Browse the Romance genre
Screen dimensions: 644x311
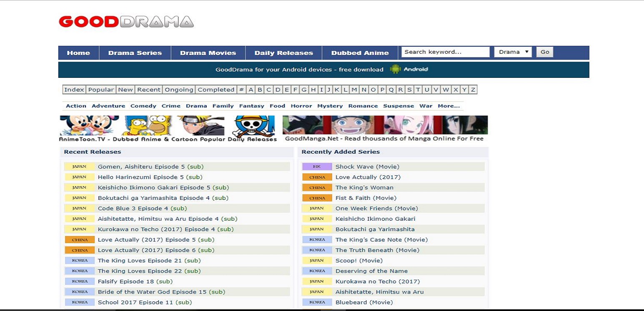click(363, 106)
